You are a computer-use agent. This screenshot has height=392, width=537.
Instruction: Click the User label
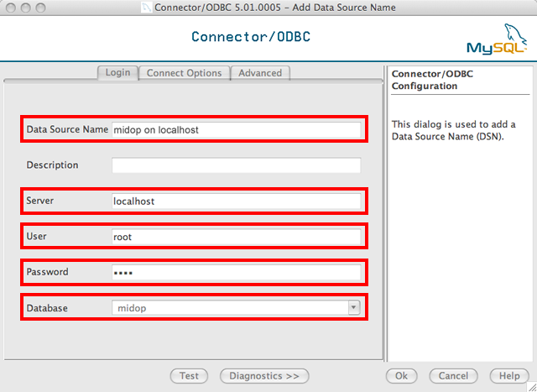(x=36, y=236)
